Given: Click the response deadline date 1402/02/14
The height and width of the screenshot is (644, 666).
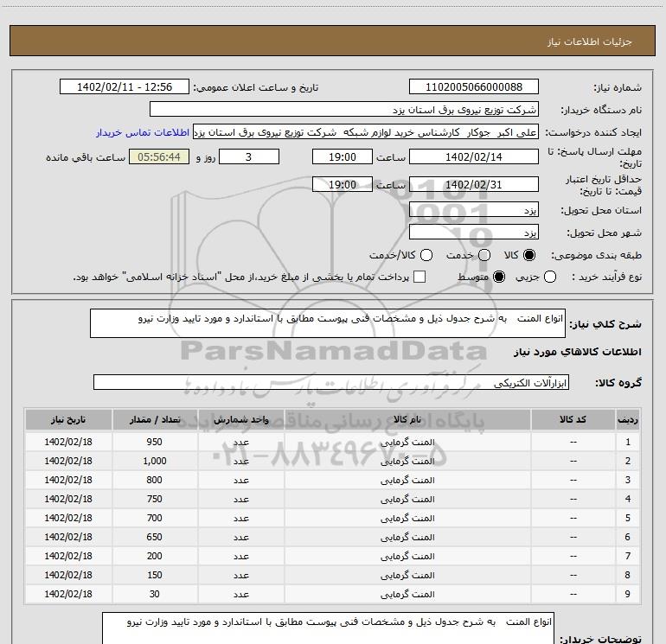Looking at the screenshot, I should (474, 156).
